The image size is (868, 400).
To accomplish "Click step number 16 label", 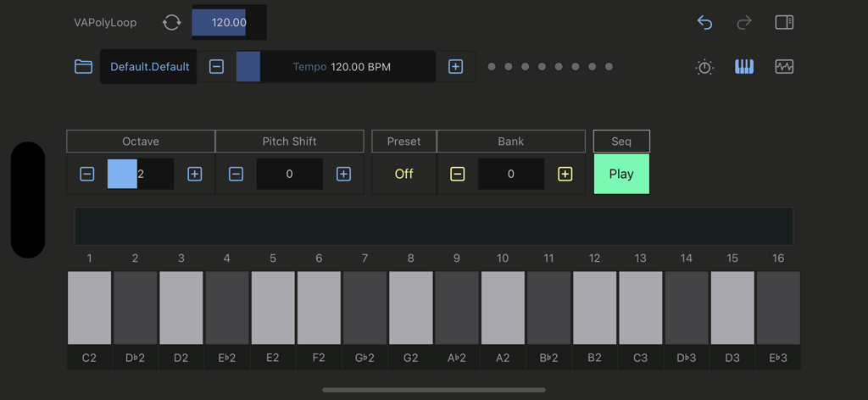I will click(x=778, y=258).
